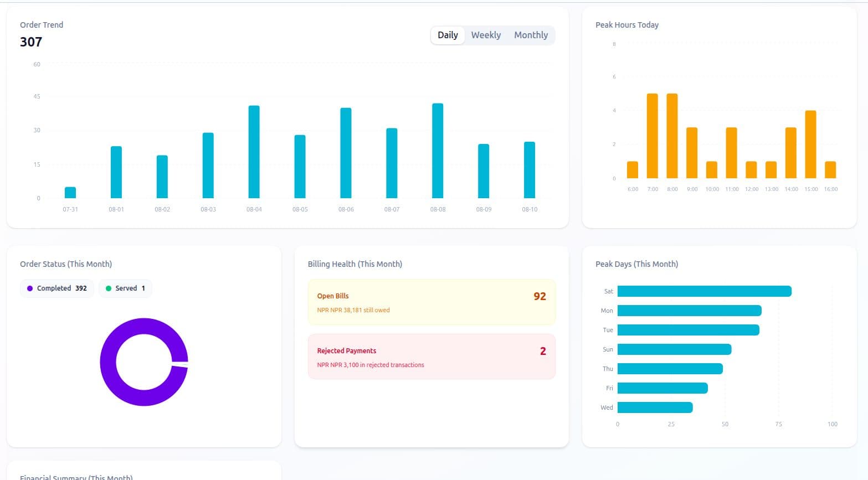Click the 9:00 bar in Peak Hours

(x=692, y=153)
